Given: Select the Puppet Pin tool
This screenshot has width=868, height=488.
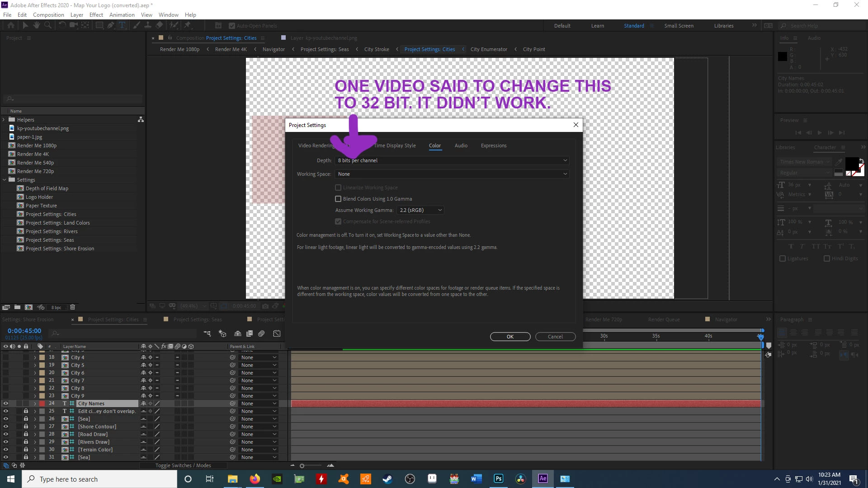Looking at the screenshot, I should coord(188,25).
